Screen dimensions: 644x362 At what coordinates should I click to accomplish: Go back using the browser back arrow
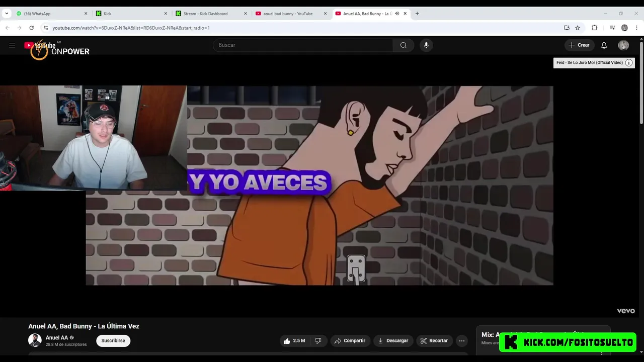(8, 28)
